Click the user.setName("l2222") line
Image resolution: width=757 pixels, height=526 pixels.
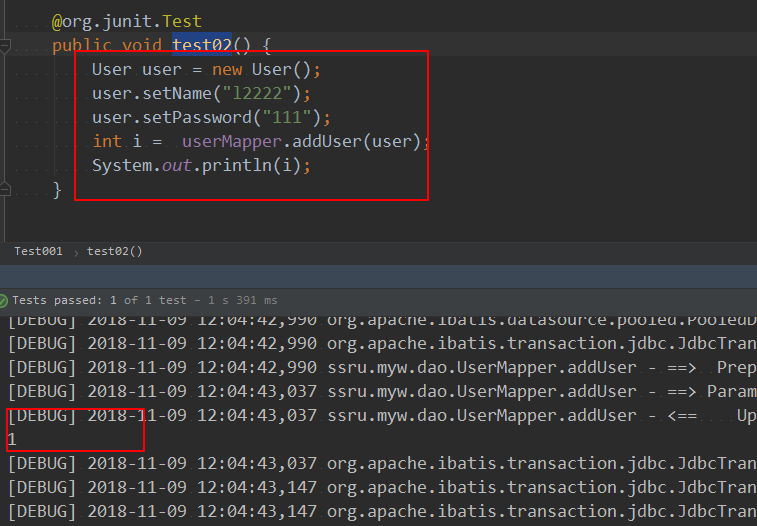tap(201, 94)
